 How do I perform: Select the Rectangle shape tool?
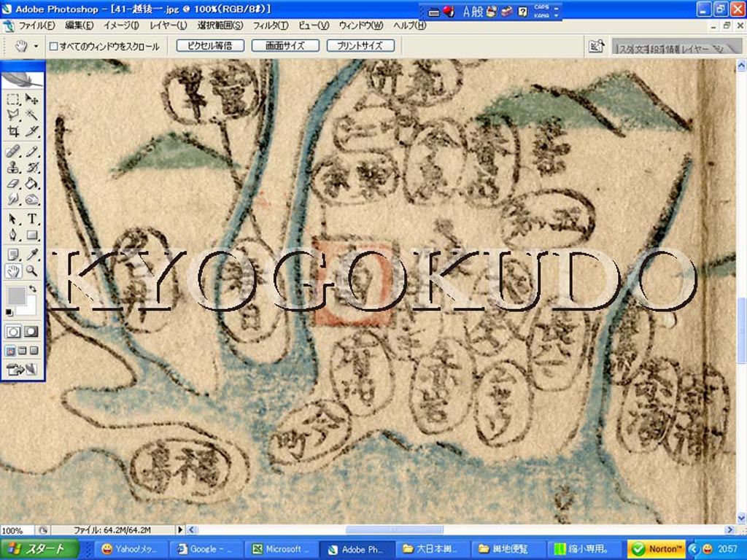click(x=31, y=235)
